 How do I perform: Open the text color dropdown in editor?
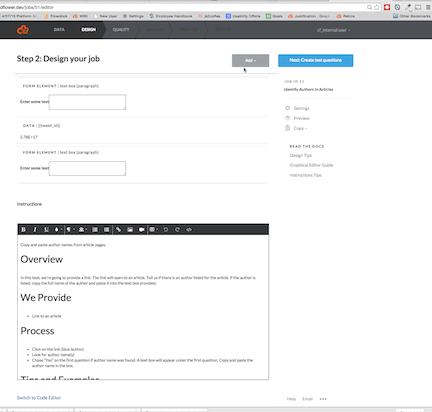[x=58, y=229]
